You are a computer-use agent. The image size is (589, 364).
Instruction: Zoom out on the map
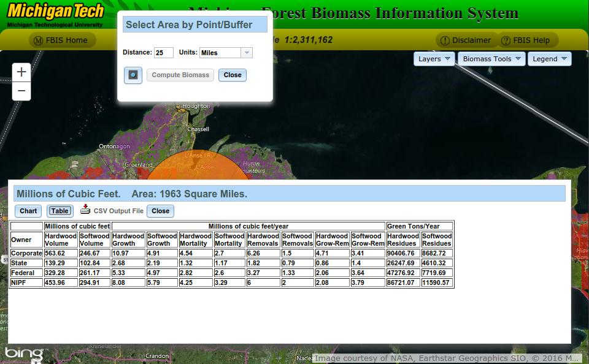[x=21, y=91]
